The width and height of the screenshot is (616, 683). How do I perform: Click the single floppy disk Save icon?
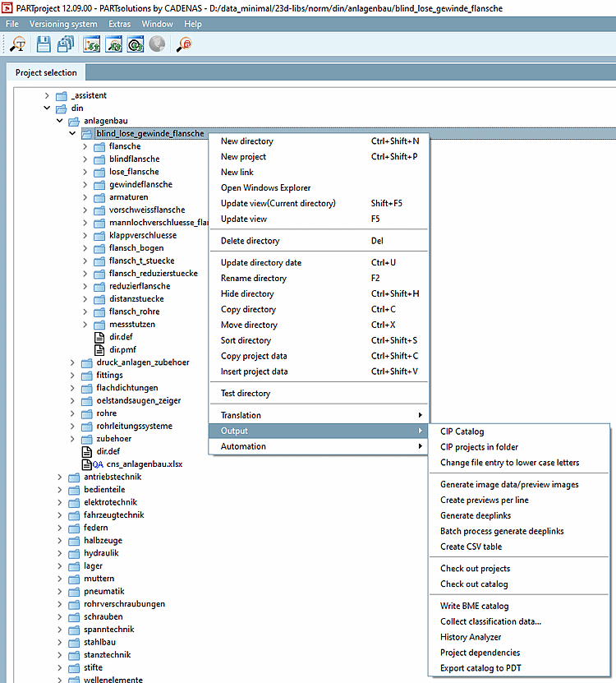point(43,44)
